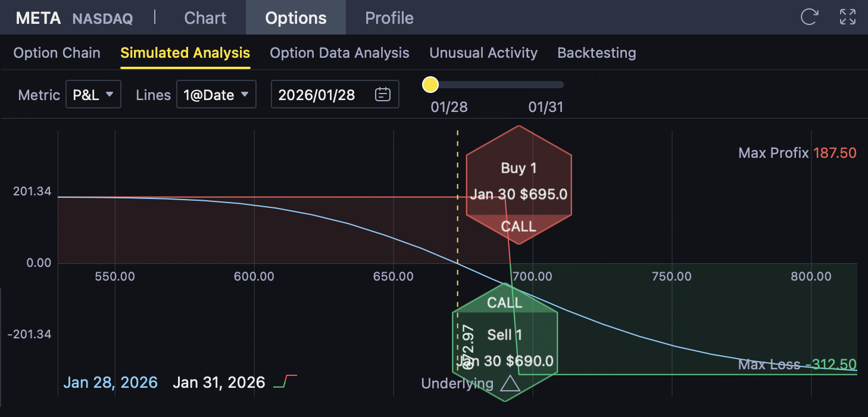This screenshot has width=868, height=417.
Task: Switch to the Chart tab
Action: (205, 18)
